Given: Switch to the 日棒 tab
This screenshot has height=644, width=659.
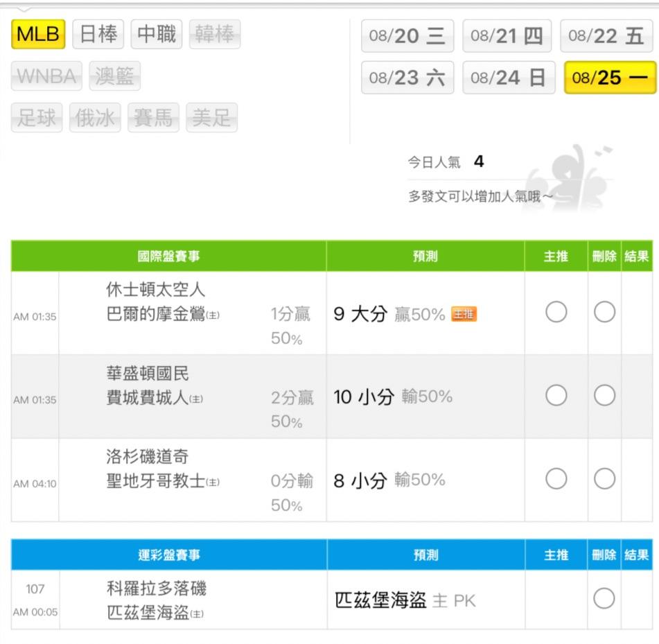Looking at the screenshot, I should 98,34.
